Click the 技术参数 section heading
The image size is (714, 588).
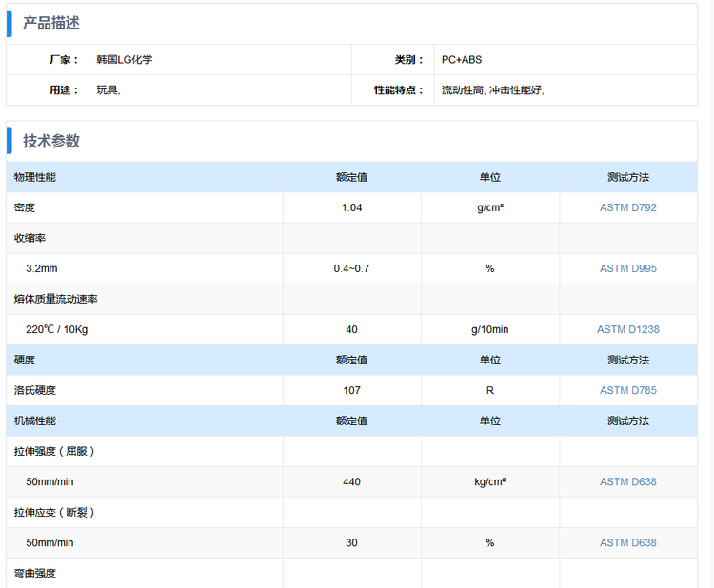[x=51, y=141]
